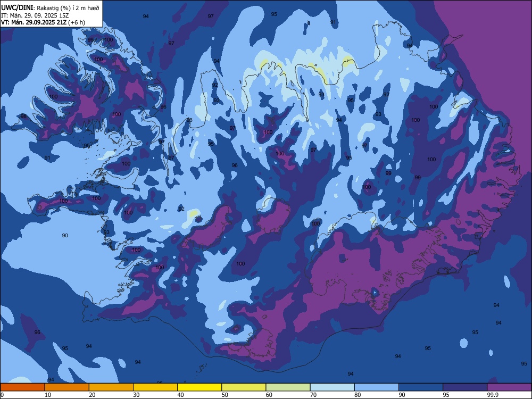Click the dark orange 0–10 legend swatch
This screenshot has height=399, width=532.
click(x=22, y=387)
